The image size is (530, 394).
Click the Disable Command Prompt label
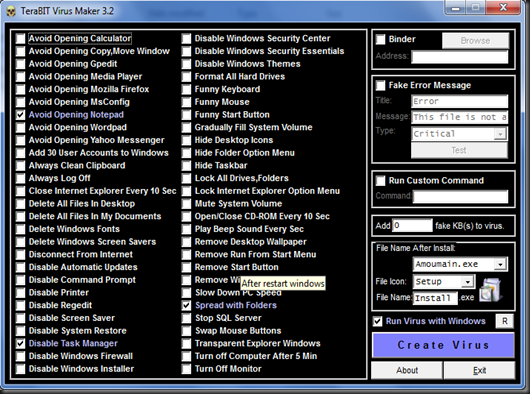82,280
